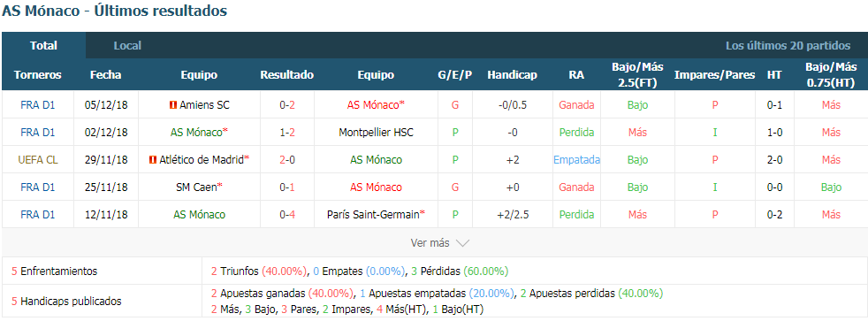The width and height of the screenshot is (868, 321).
Task: Open the 0-4 result against París Saint-Germain
Action: point(286,215)
